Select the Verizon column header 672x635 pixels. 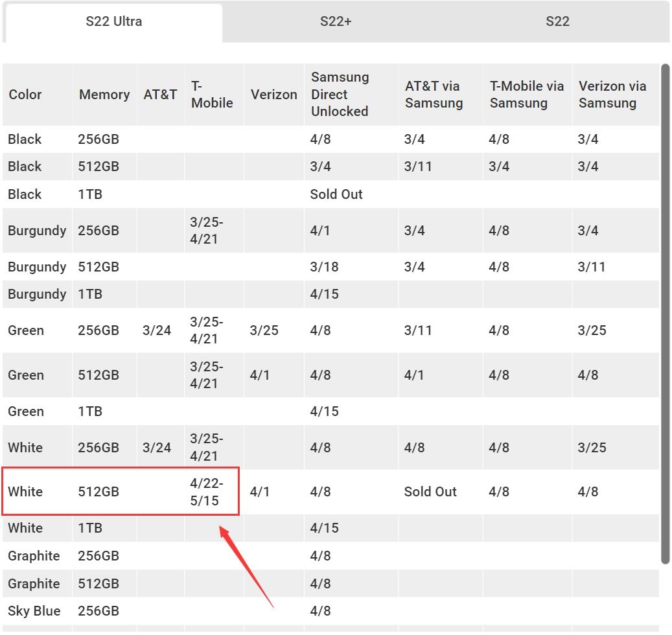274,94
